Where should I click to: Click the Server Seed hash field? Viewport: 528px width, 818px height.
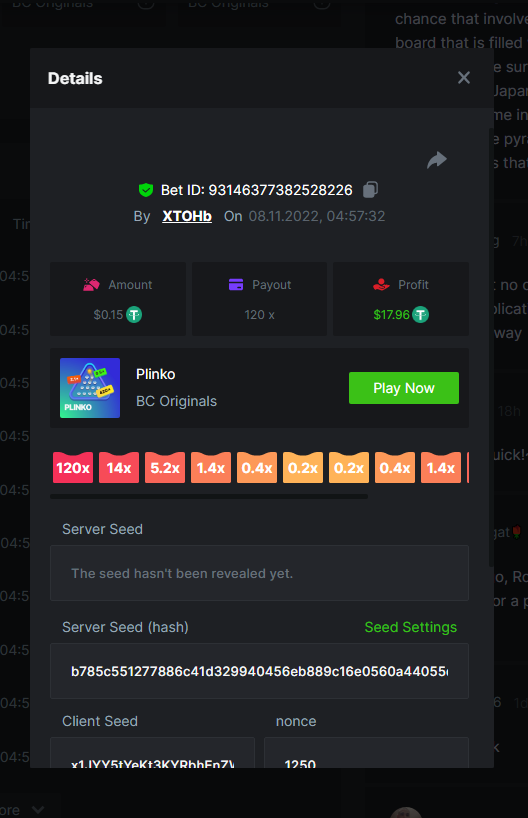pyautogui.click(x=259, y=671)
